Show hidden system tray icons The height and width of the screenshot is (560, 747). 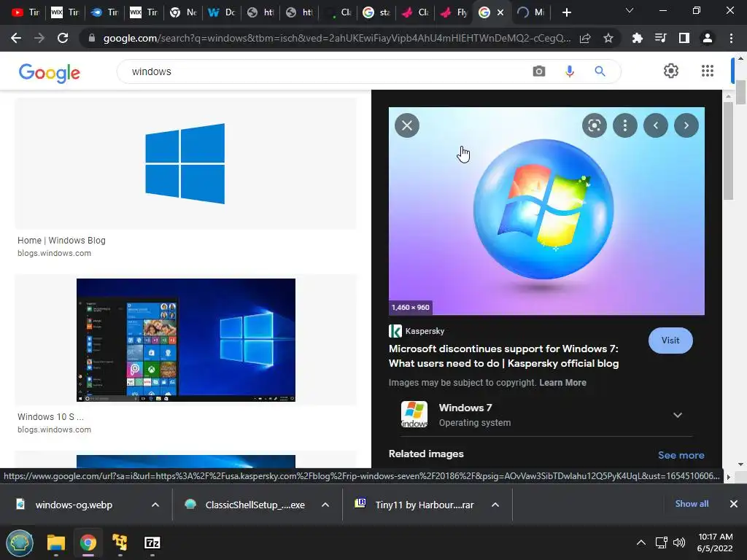[x=641, y=542]
